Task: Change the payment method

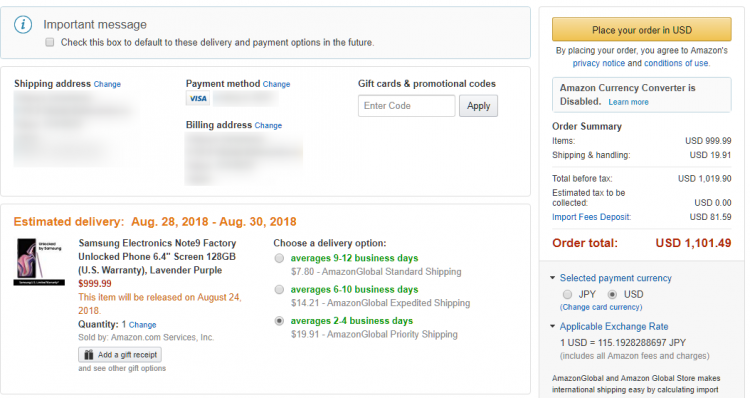Action: pyautogui.click(x=276, y=84)
